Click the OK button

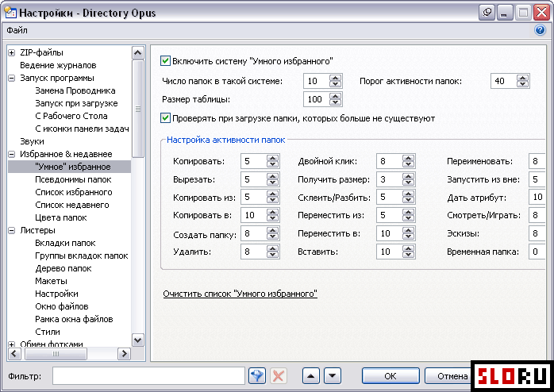point(390,376)
